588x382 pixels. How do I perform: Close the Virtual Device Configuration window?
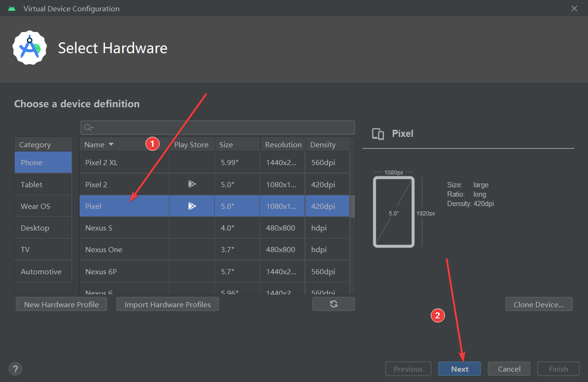(574, 8)
